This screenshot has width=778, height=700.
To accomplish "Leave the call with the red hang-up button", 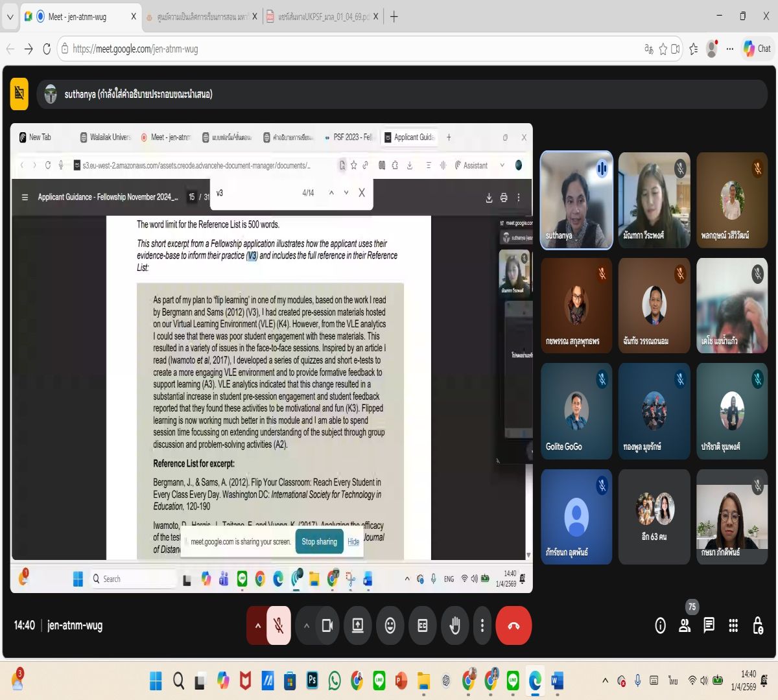I will [513, 625].
